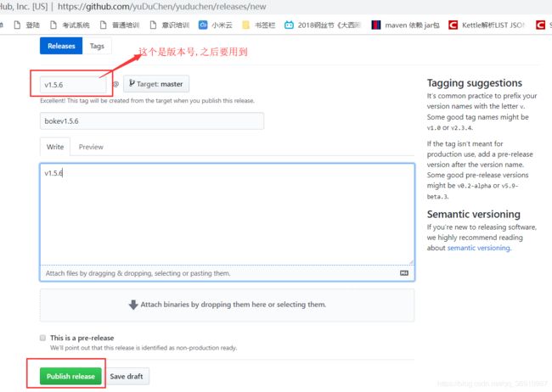Open the Releases tab
The height and width of the screenshot is (392, 552).
61,46
